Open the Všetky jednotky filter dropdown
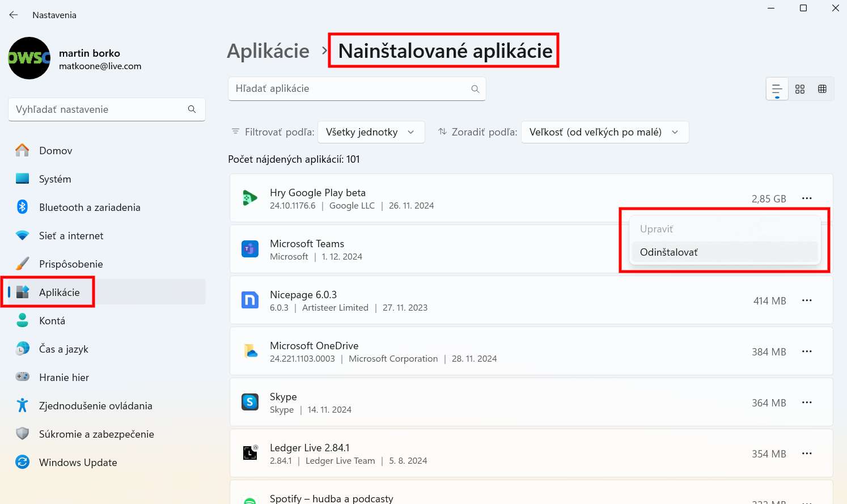This screenshot has width=847, height=504. coord(371,132)
